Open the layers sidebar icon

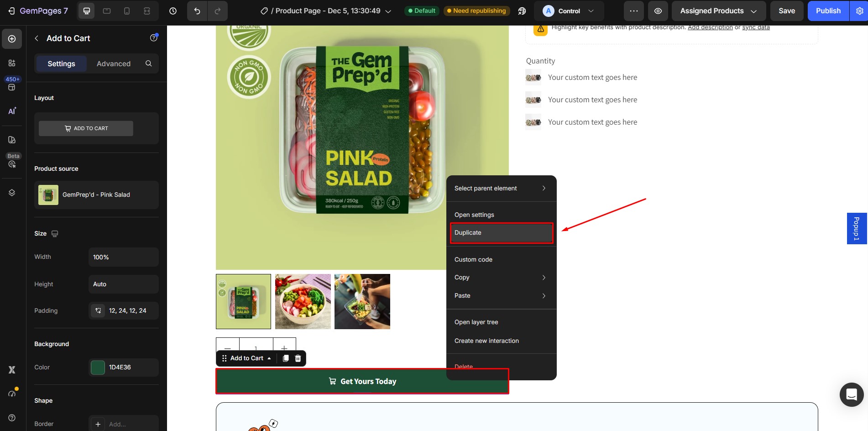(x=12, y=193)
